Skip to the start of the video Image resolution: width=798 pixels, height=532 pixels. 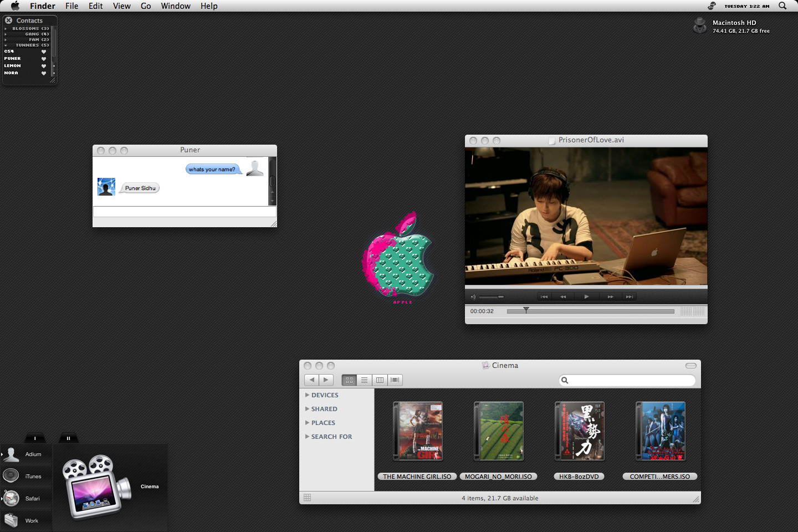[544, 296]
